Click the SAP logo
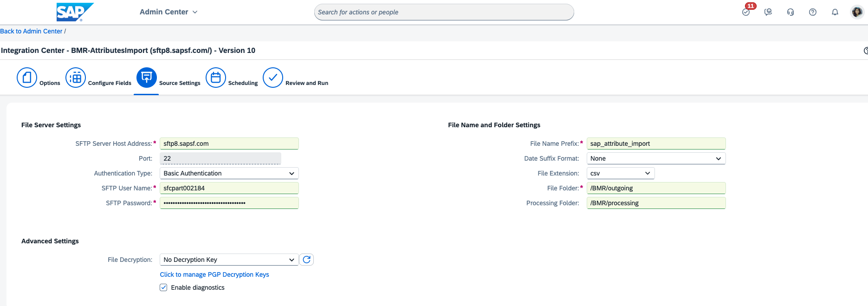This screenshot has height=306, width=868. [74, 12]
